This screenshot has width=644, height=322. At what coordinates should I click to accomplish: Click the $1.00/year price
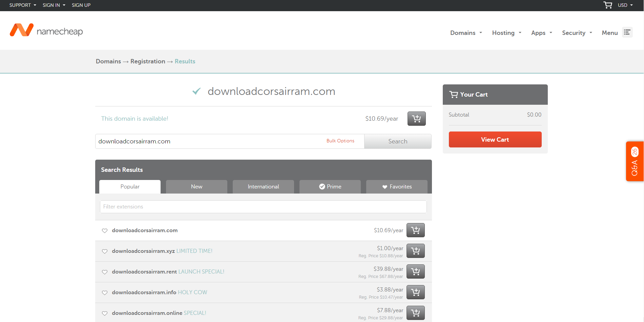tap(390, 248)
